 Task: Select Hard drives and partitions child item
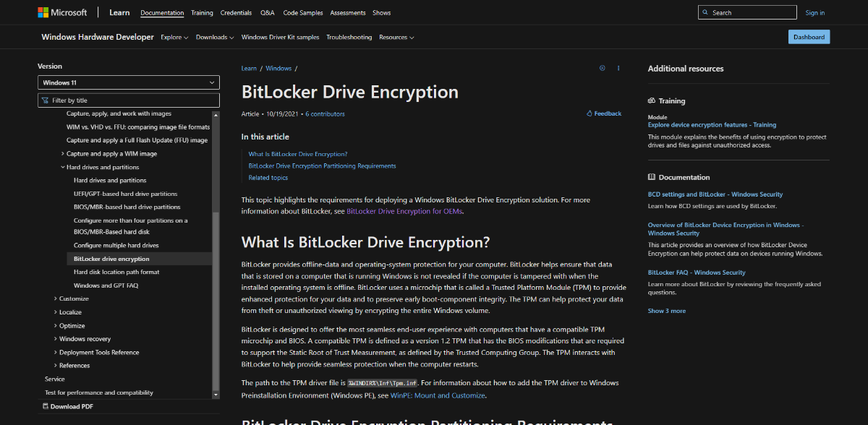pyautogui.click(x=110, y=181)
